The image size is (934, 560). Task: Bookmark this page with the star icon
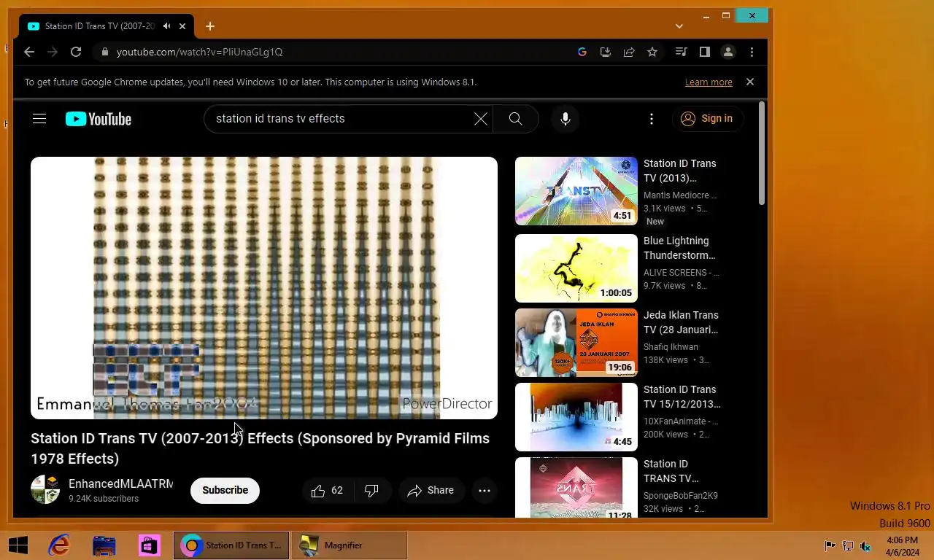click(652, 52)
